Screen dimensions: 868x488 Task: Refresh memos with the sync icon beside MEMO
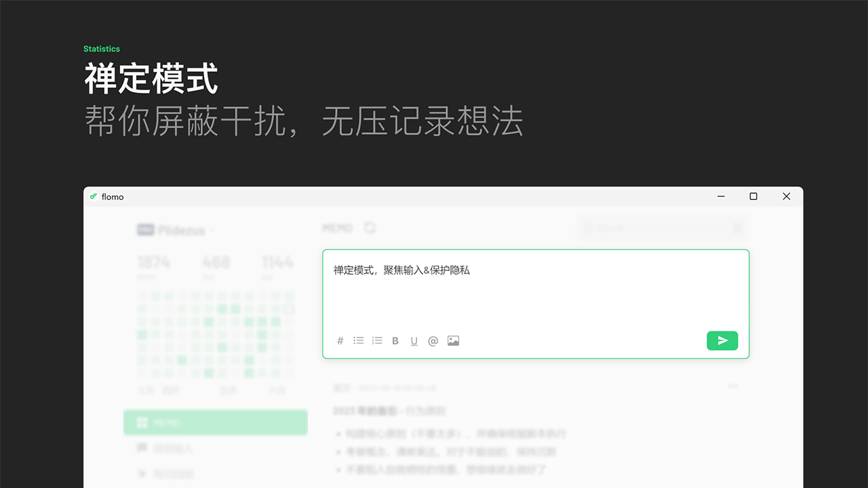coord(370,228)
